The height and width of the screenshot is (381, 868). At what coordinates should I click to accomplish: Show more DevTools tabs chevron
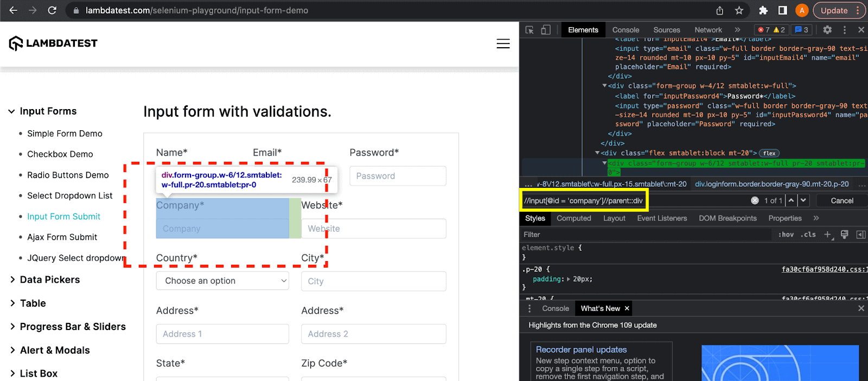(737, 30)
